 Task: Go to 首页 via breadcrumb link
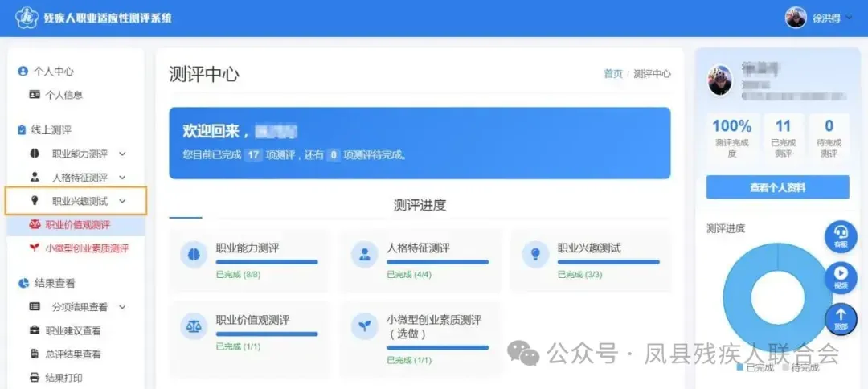point(613,74)
